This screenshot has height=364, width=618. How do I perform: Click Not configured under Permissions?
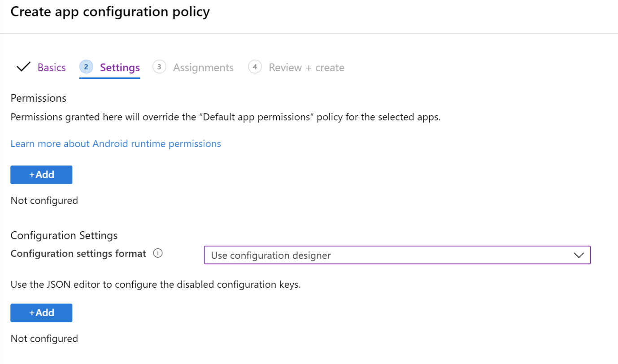coord(44,200)
